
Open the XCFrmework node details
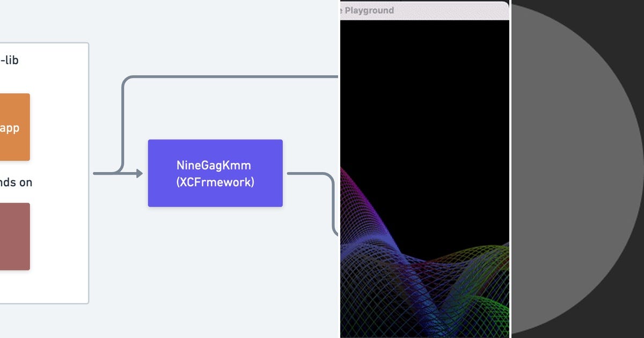coord(215,181)
